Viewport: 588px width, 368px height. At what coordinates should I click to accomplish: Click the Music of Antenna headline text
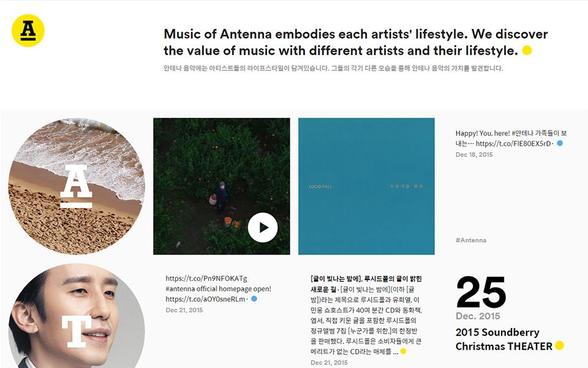point(355,42)
